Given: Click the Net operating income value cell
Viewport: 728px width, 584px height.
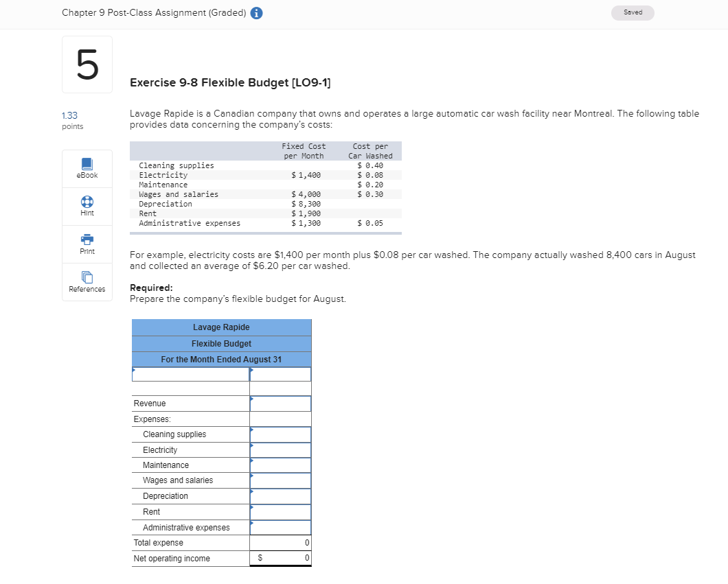Looking at the screenshot, I should (280, 558).
